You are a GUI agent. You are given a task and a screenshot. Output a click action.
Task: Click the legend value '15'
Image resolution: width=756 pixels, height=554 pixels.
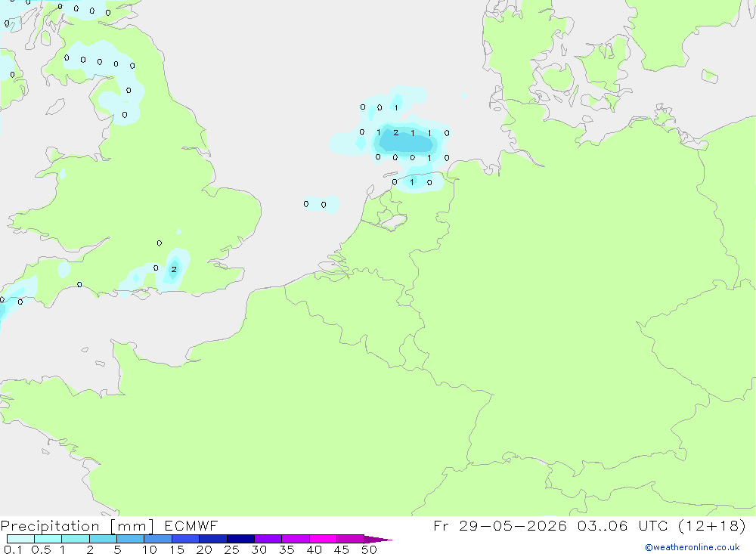[x=177, y=549]
